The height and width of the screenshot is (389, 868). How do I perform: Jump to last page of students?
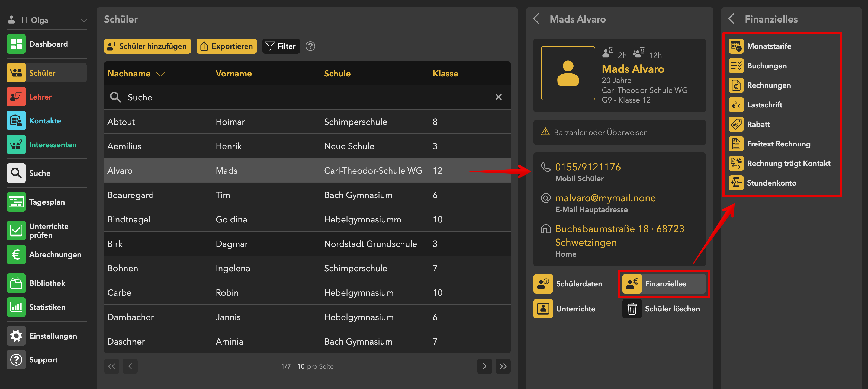503,366
